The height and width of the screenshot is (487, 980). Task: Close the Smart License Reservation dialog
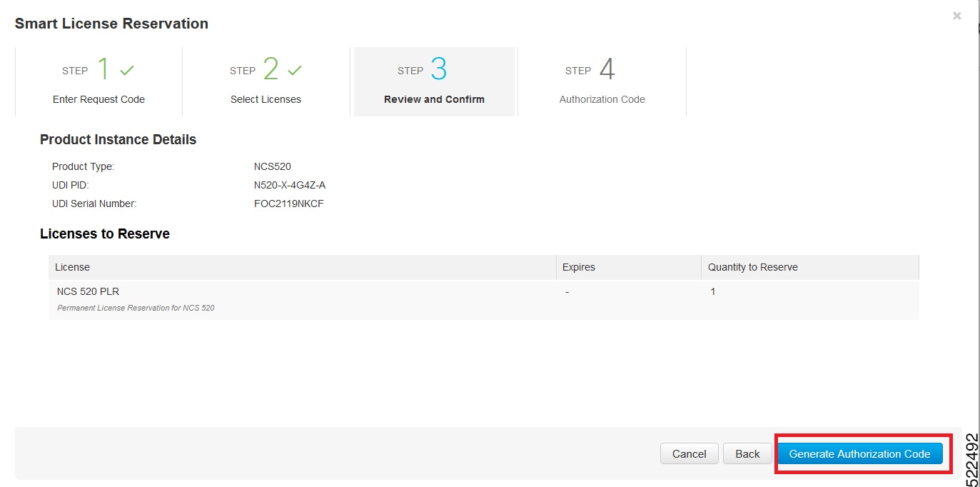pyautogui.click(x=957, y=16)
